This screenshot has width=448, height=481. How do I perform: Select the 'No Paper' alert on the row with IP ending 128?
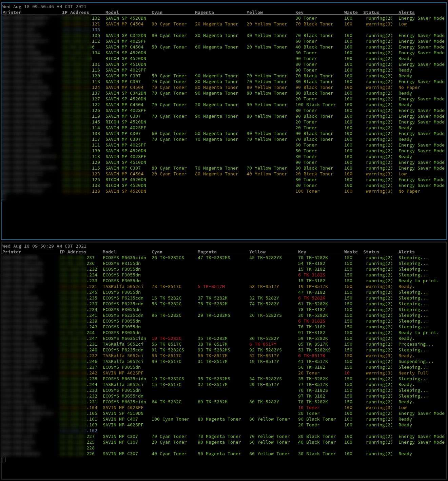tap(409, 191)
